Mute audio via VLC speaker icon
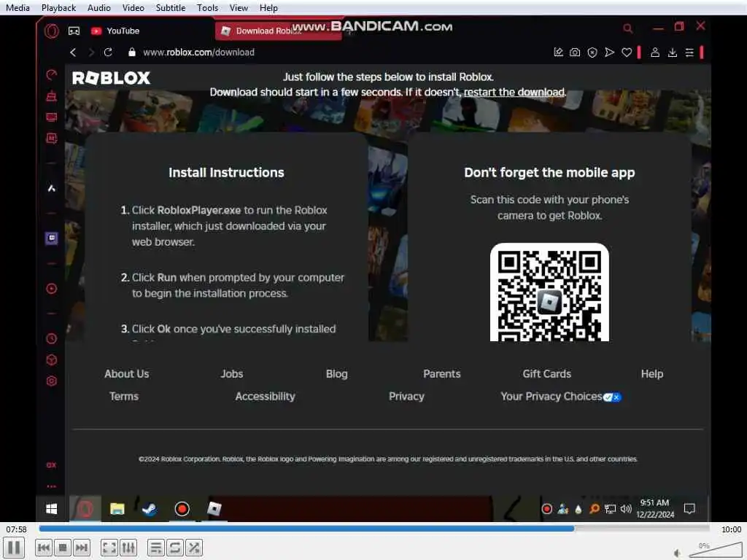This screenshot has height=560, width=747. tap(678, 553)
